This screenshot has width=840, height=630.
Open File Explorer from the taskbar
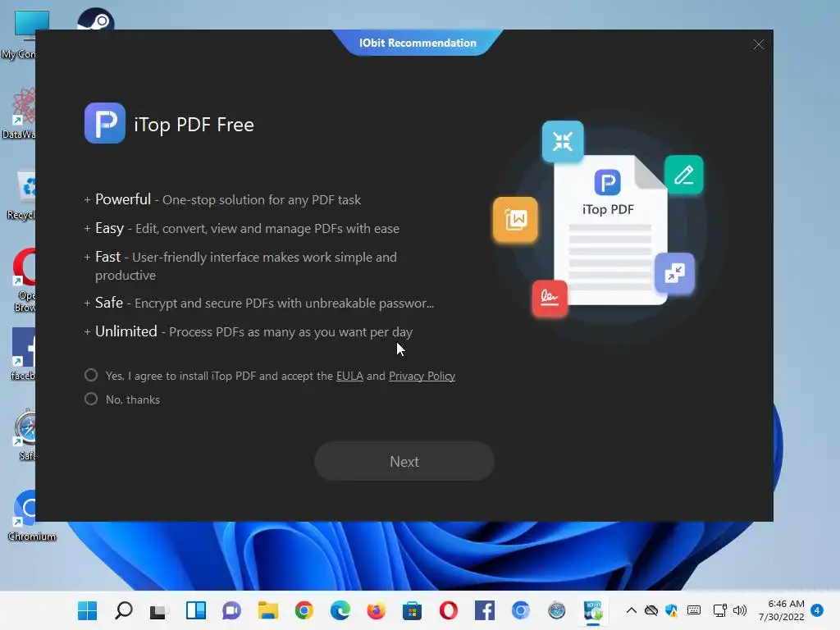[x=268, y=610]
